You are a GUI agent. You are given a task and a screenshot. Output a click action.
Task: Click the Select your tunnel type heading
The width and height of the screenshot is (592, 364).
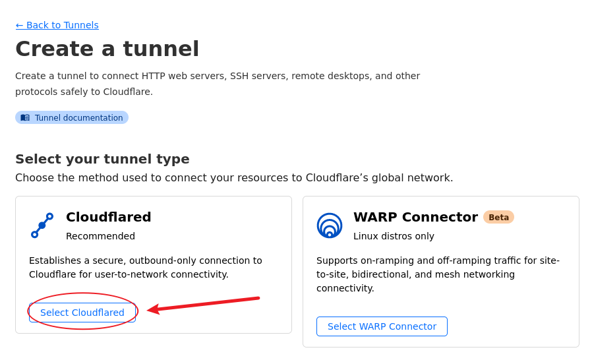(102, 159)
